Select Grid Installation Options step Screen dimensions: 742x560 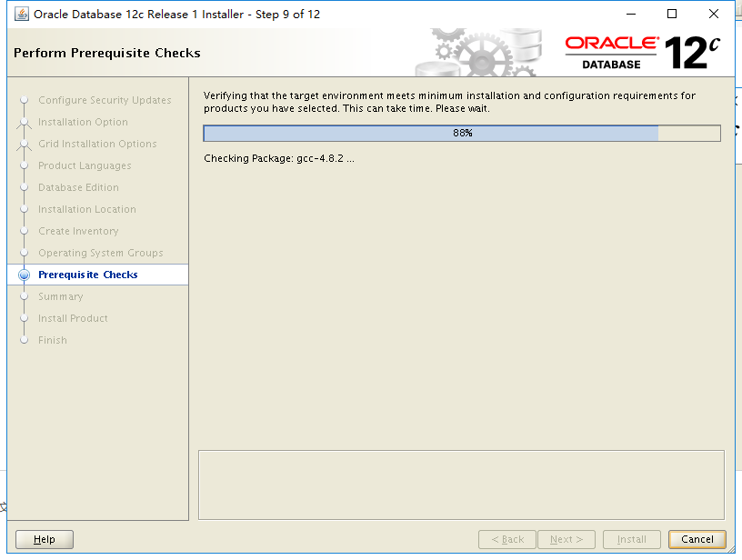pyautogui.click(x=97, y=144)
